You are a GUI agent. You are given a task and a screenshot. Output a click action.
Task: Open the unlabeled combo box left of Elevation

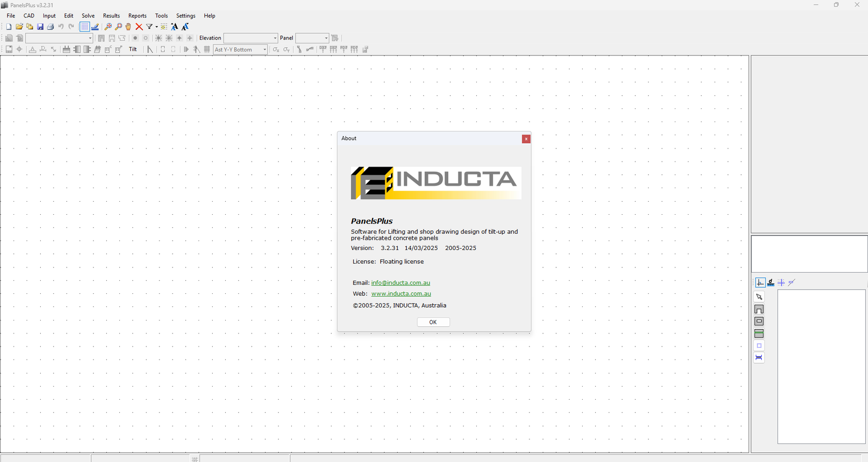60,38
